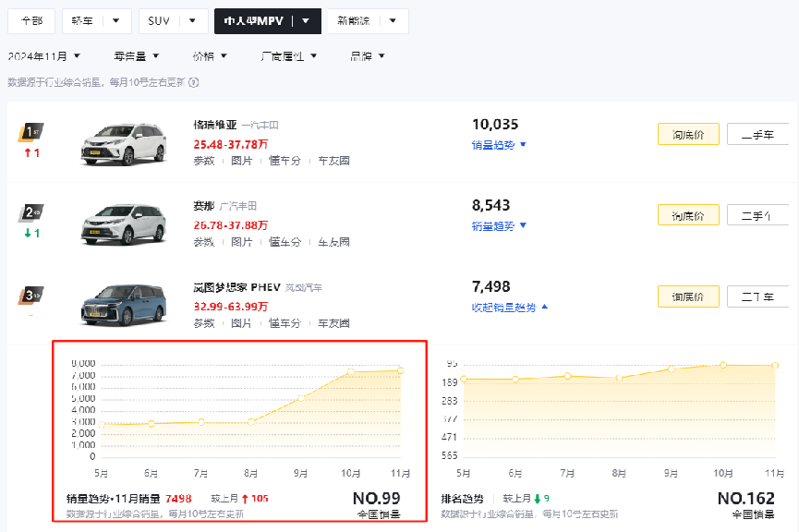Open 车友圈 for 岚图梦想家 PHEV
Image resolution: width=799 pixels, height=532 pixels.
pos(333,323)
